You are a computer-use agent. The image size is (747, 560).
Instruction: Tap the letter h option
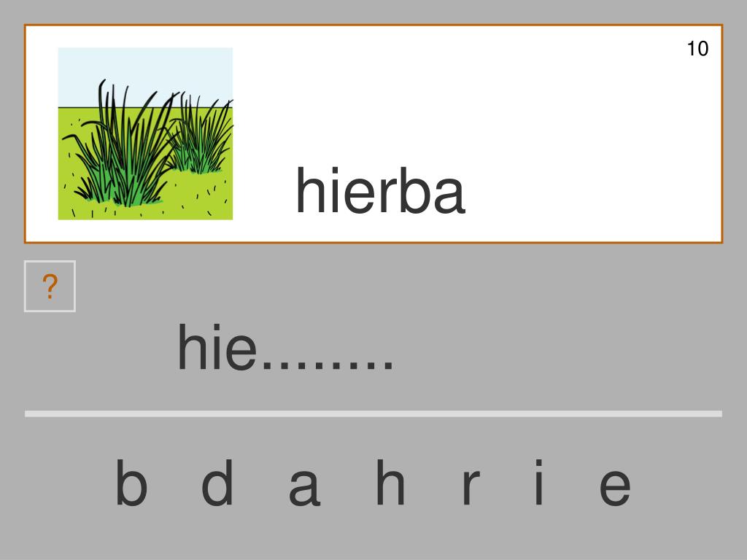pyautogui.click(x=390, y=483)
